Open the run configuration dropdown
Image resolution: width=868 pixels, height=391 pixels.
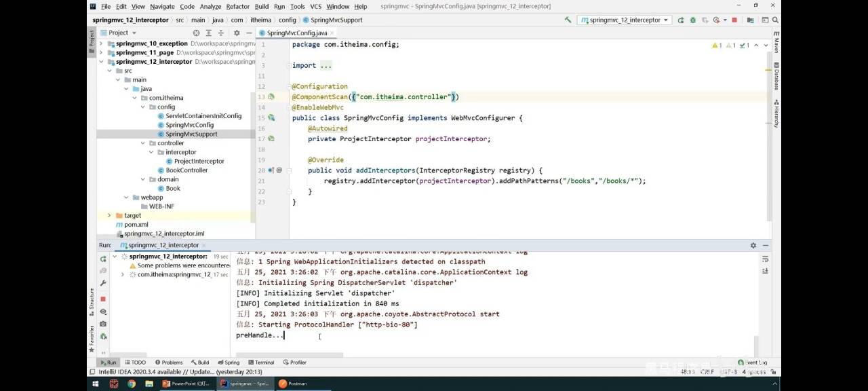625,20
